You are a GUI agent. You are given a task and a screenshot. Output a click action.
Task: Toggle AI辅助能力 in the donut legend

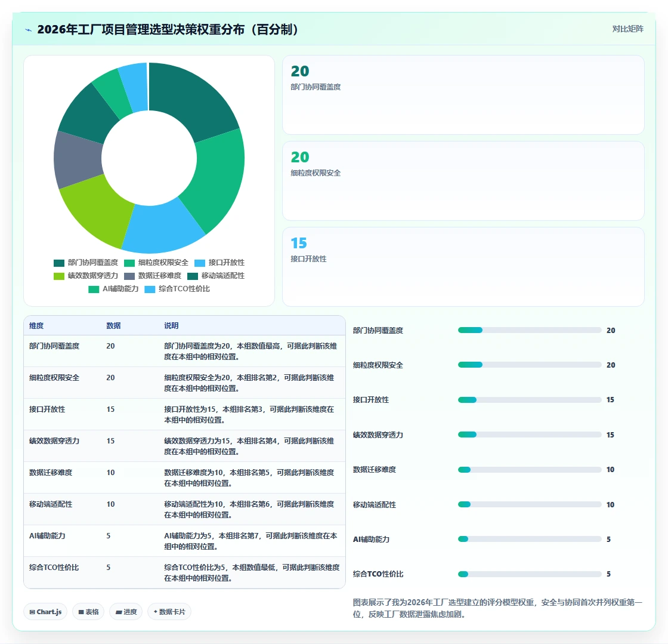(114, 289)
